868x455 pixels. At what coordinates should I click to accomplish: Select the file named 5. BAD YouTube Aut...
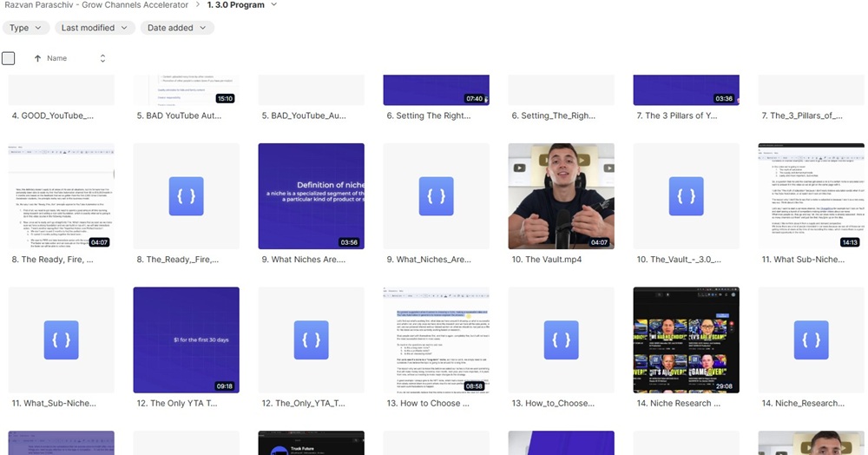tap(179, 115)
